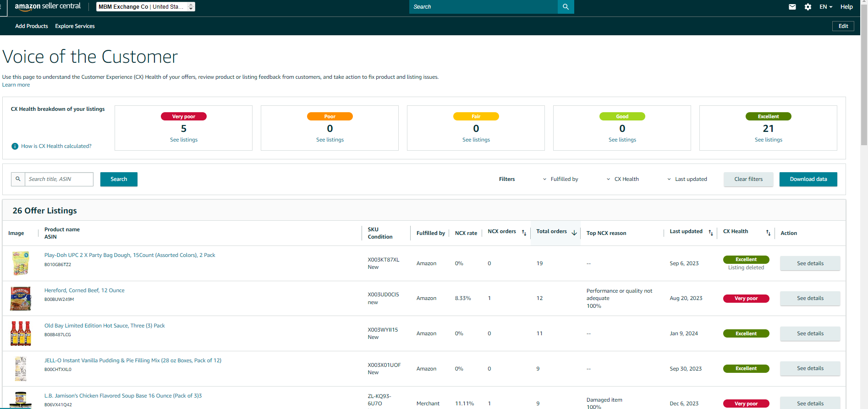Click the Listing deleted status text

pos(746,267)
